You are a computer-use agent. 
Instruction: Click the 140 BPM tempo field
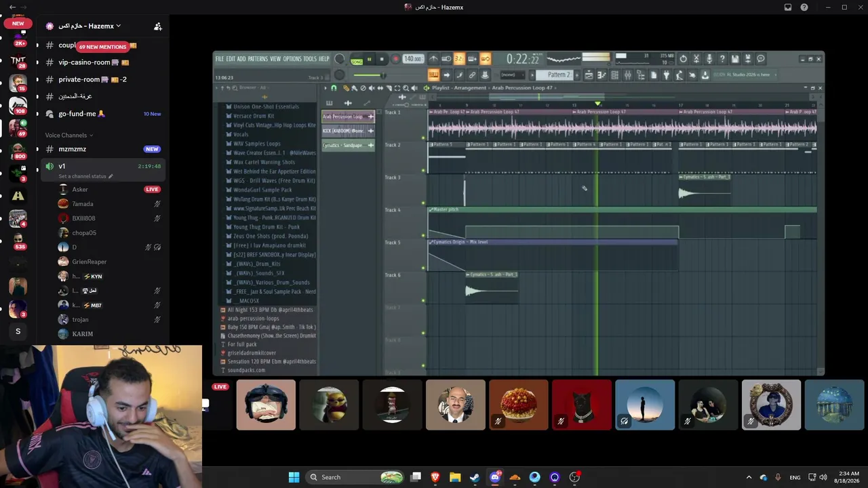point(413,59)
